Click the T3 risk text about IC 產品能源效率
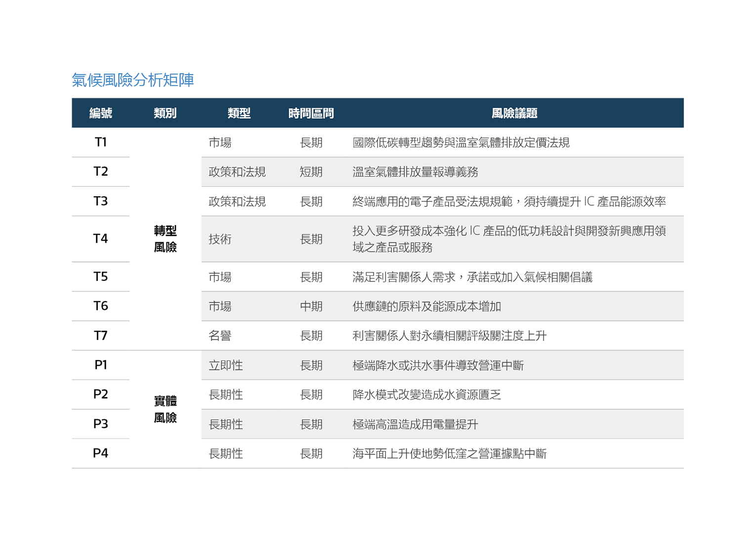The width and height of the screenshot is (756, 535). click(509, 202)
